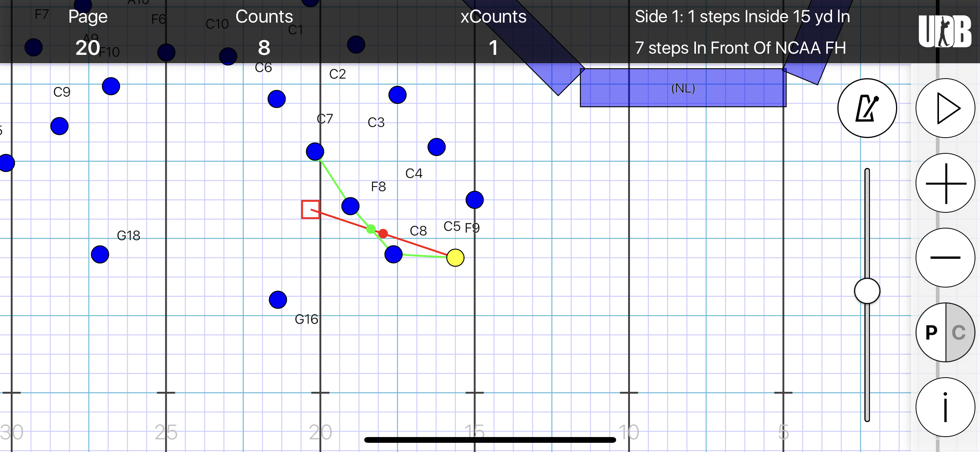The image size is (980, 452).
Task: Zoom out with the minus button
Action: (945, 258)
